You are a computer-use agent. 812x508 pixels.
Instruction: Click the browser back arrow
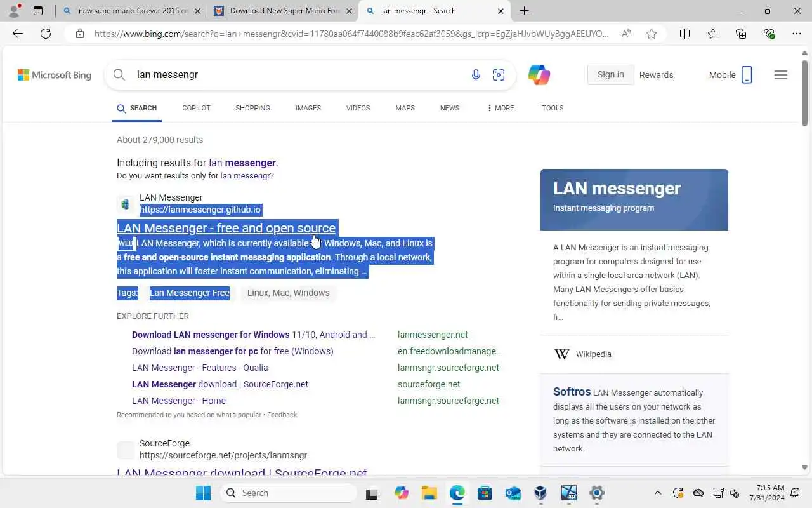[18, 34]
